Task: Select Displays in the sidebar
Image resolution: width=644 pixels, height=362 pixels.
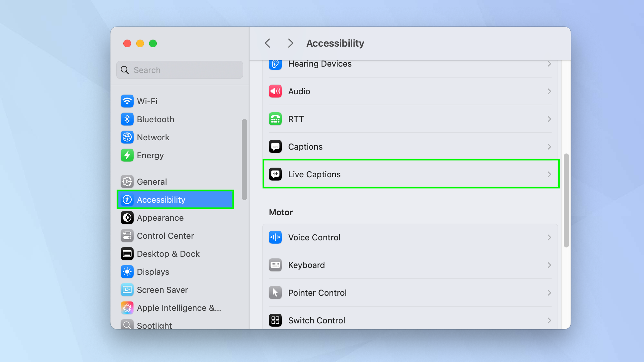Action: coord(153,272)
